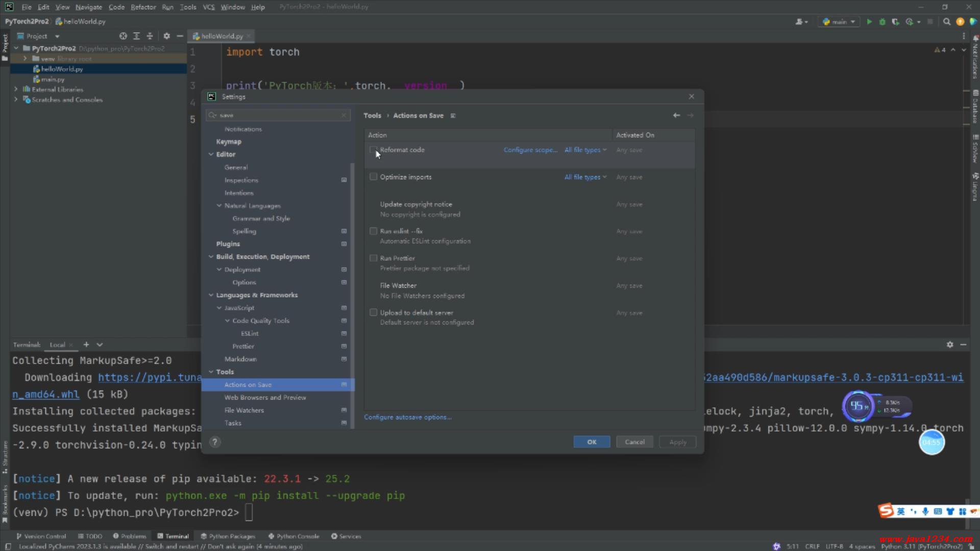Click the Select Opened File target icon
The image size is (980, 551).
tap(123, 36)
